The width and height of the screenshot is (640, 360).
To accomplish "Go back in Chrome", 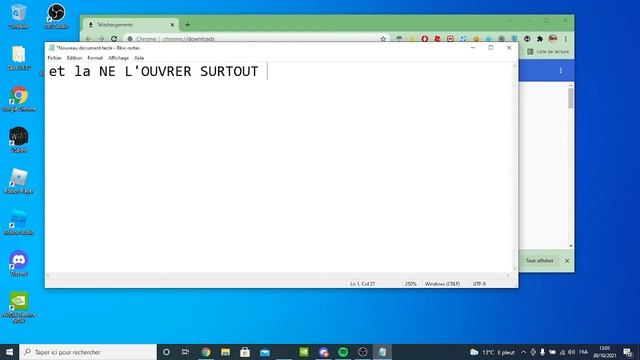I will (89, 39).
